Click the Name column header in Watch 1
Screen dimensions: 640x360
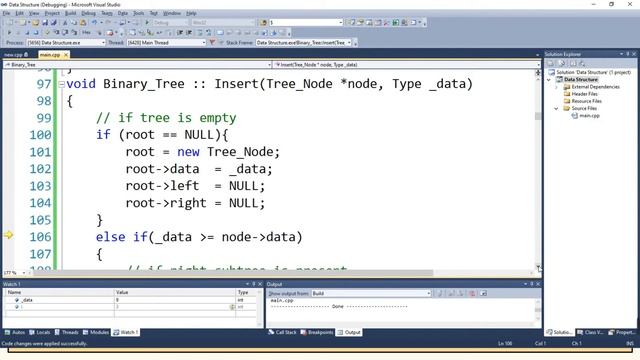60,292
